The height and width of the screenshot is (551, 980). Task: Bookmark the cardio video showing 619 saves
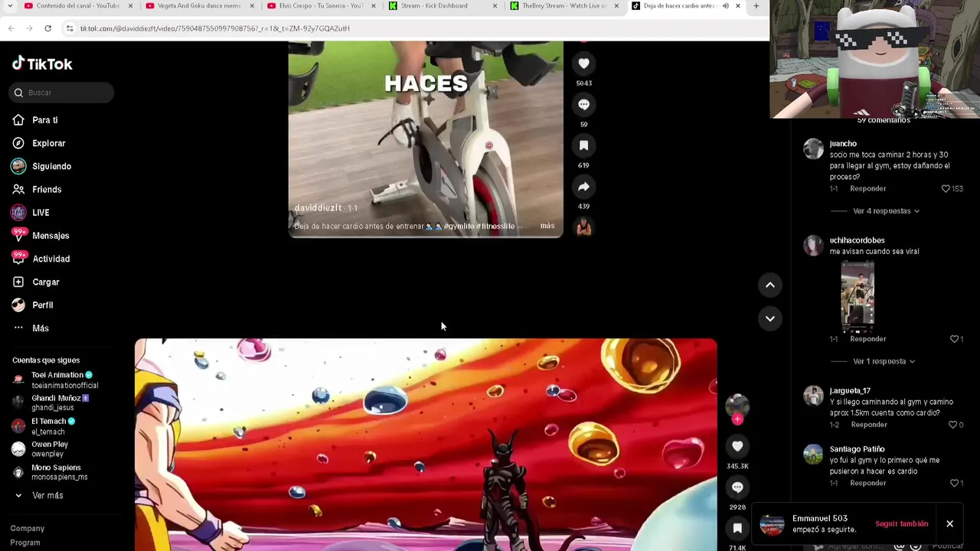pos(583,145)
